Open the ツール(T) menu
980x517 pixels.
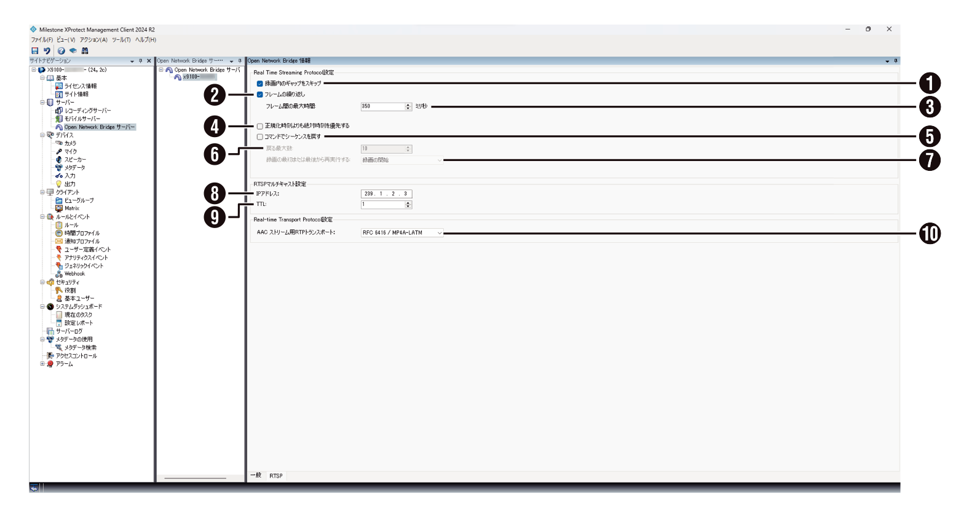pos(121,40)
